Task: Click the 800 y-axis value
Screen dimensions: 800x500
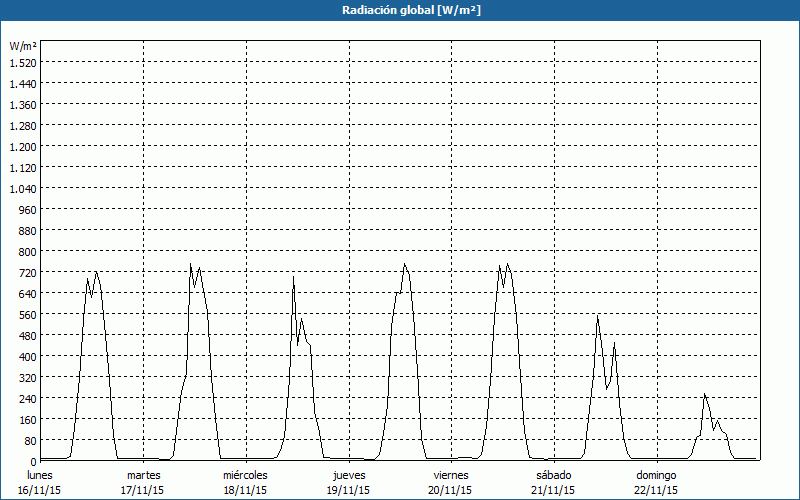Action: pyautogui.click(x=29, y=252)
